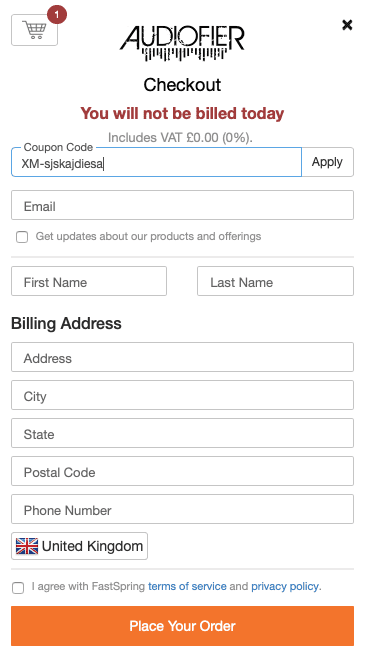The width and height of the screenshot is (369, 653).
Task: Click the Address input field
Action: click(x=182, y=357)
